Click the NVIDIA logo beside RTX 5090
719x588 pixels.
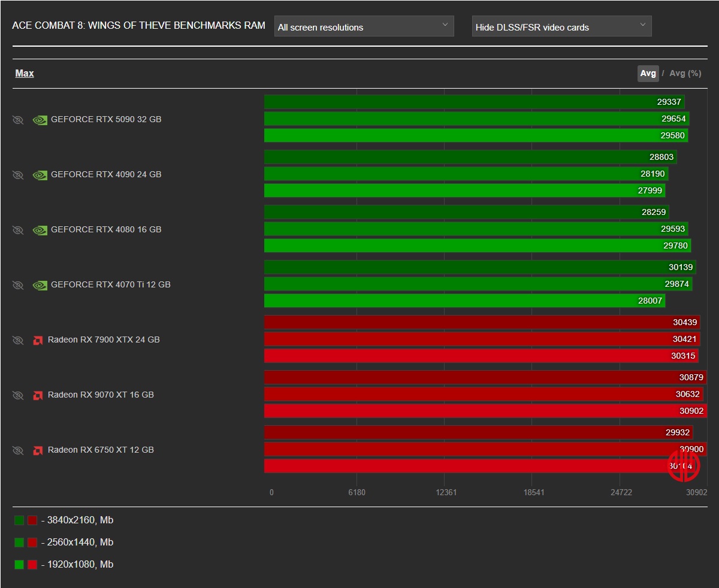point(40,120)
